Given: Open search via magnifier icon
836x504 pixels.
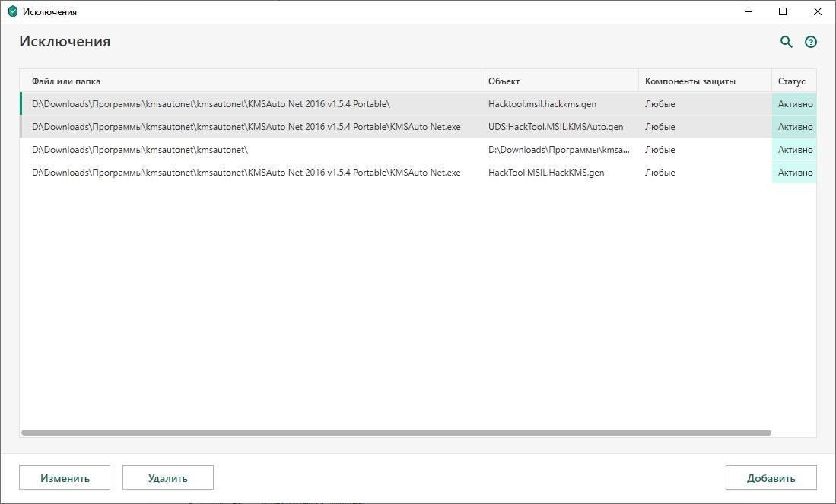Looking at the screenshot, I should tap(787, 42).
